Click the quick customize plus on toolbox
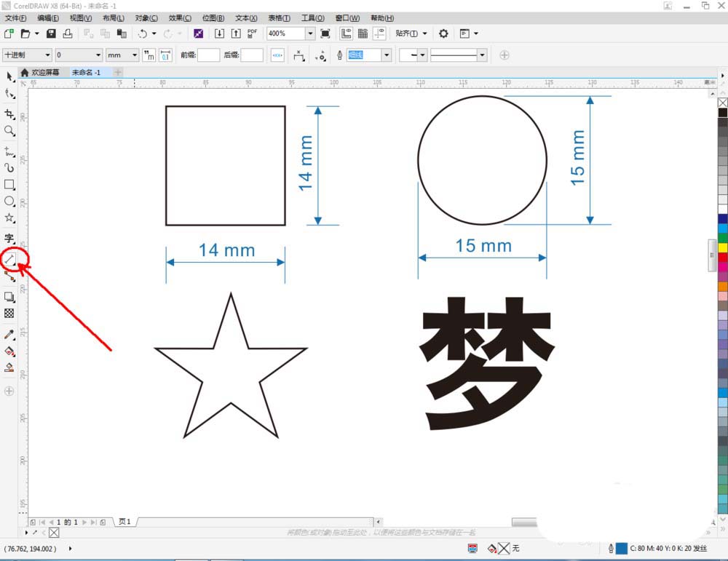The image size is (728, 561). [9, 391]
